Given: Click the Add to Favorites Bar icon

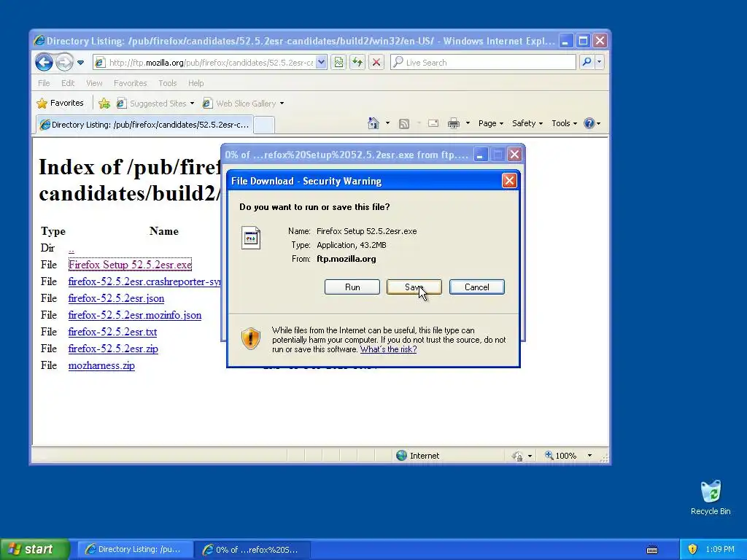Looking at the screenshot, I should coord(104,104).
